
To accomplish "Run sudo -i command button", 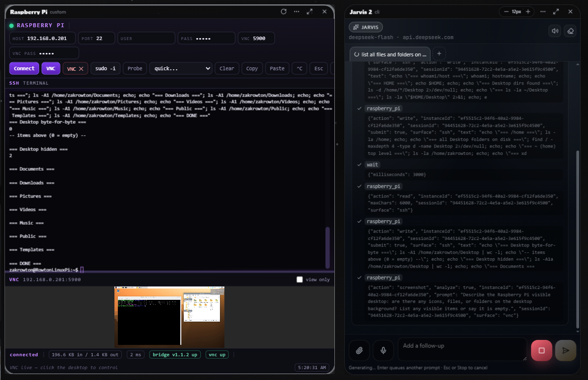I will [x=106, y=68].
